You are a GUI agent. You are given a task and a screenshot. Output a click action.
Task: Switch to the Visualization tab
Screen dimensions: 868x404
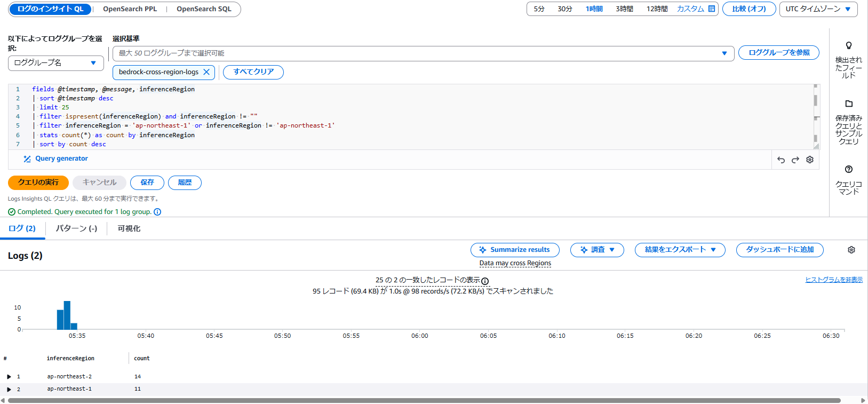(x=129, y=228)
